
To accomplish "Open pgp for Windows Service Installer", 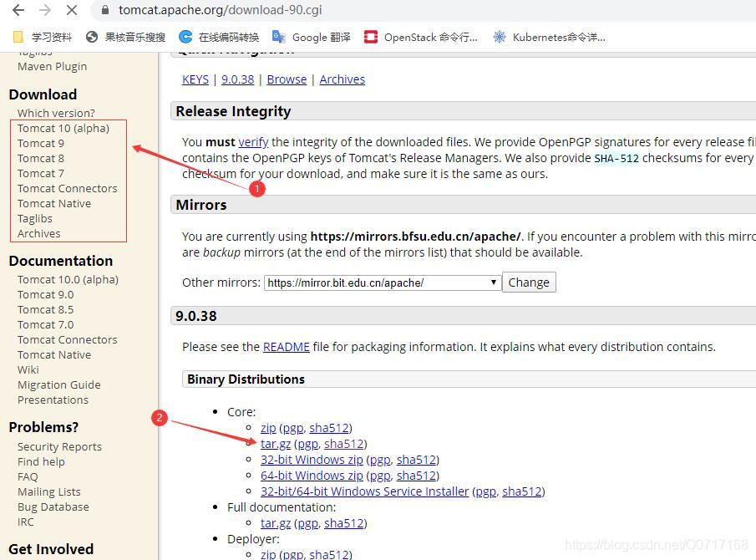I will click(x=486, y=492).
